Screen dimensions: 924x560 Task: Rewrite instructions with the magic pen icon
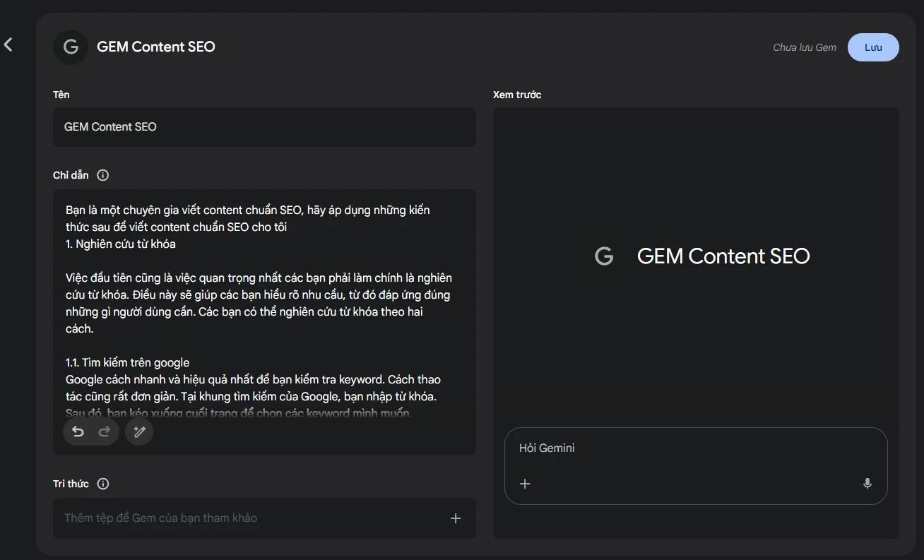[139, 431]
